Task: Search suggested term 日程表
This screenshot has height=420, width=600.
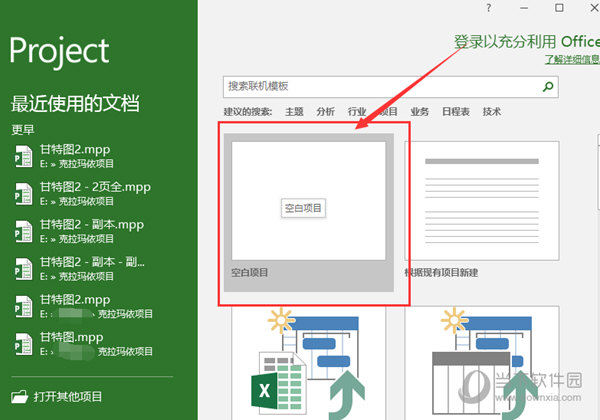Action: (455, 112)
